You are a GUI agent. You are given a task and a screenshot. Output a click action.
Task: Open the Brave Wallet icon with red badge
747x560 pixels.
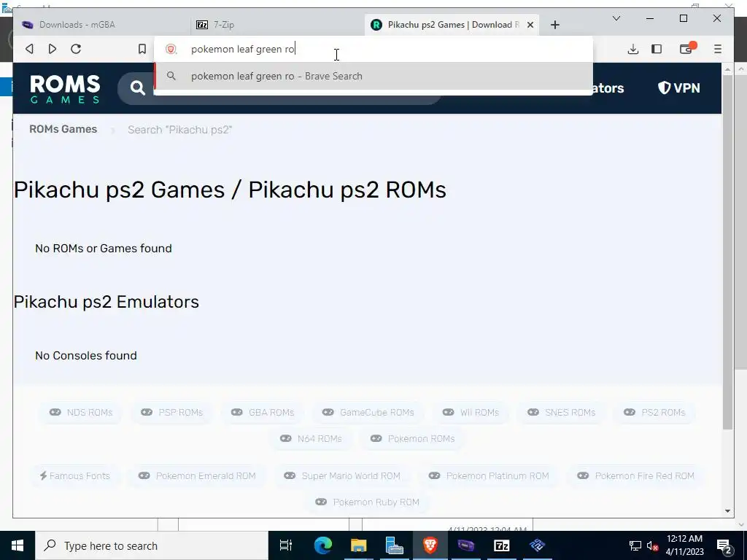point(686,49)
